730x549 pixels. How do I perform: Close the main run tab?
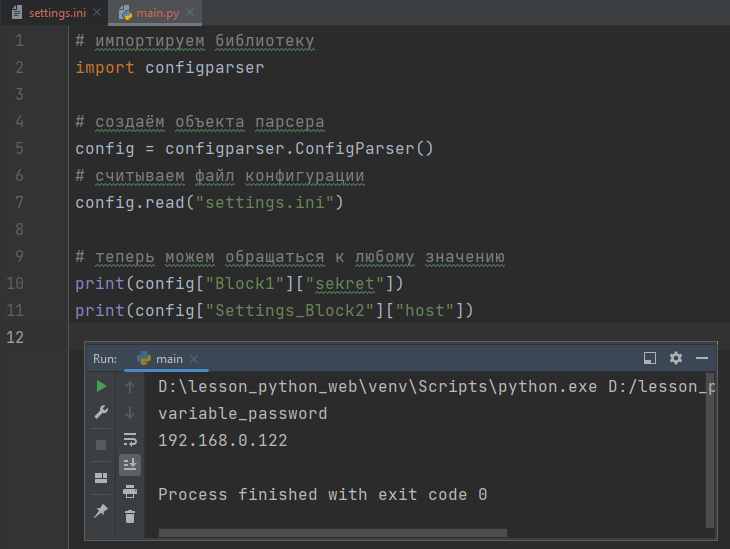click(194, 359)
